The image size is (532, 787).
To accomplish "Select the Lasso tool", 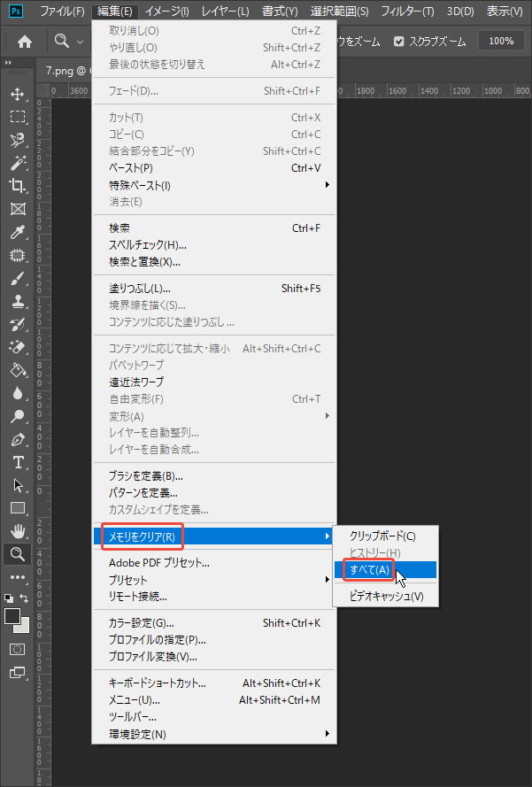I will 18,140.
